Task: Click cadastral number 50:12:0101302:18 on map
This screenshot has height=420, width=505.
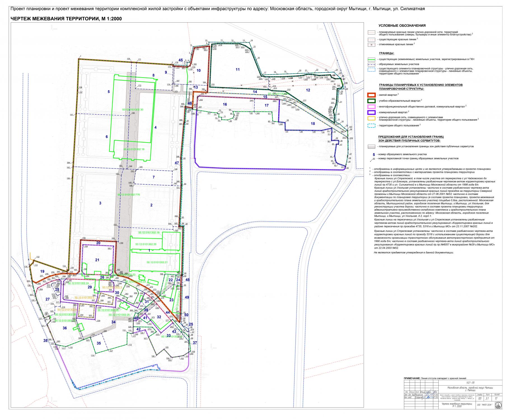Action: pos(134,150)
